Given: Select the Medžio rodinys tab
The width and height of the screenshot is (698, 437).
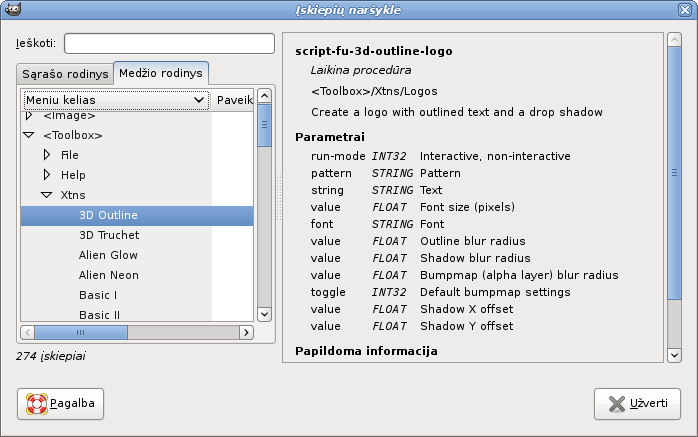Looking at the screenshot, I should pyautogui.click(x=160, y=73).
